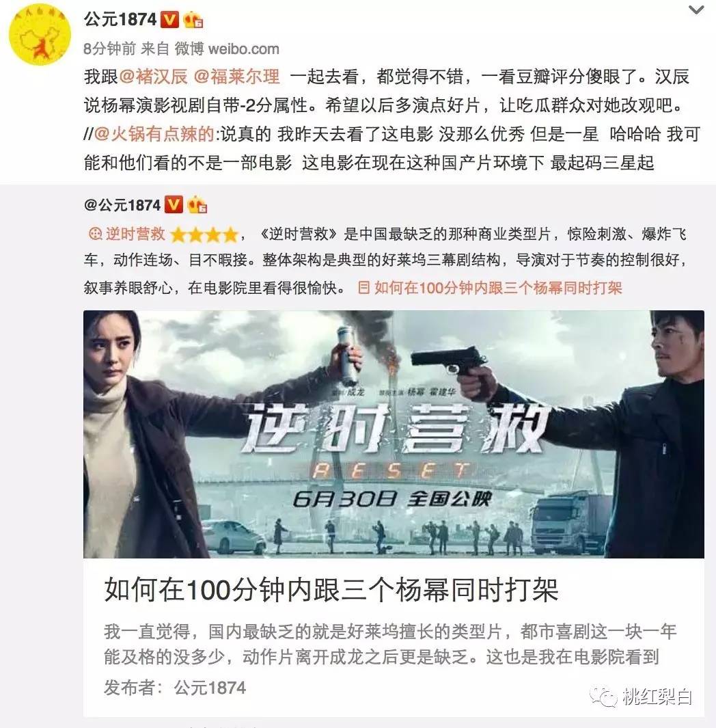Click the orange V verified badge beside top username
The width and height of the screenshot is (716, 728).
click(x=169, y=20)
